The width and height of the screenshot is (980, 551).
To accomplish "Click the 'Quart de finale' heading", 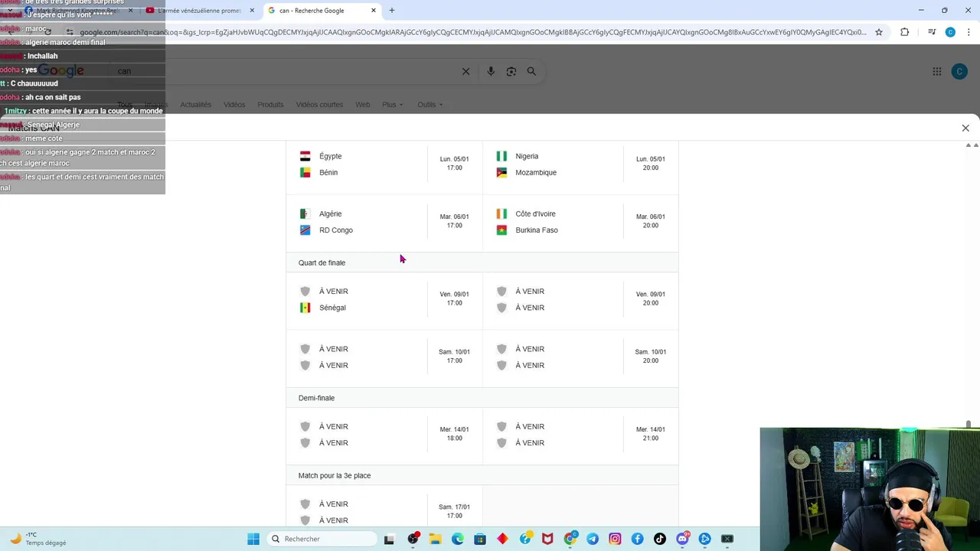I will click(x=322, y=262).
